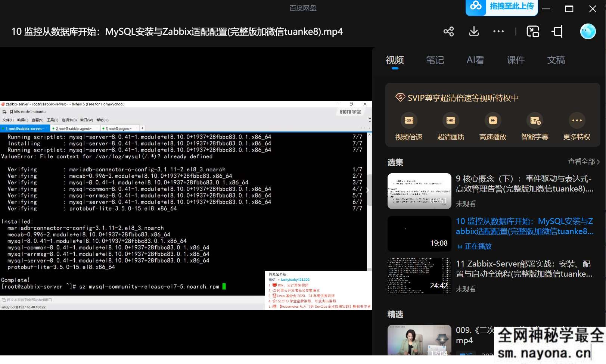The image size is (606, 364).
Task: Switch to the AI看 tab
Action: pyautogui.click(x=475, y=60)
